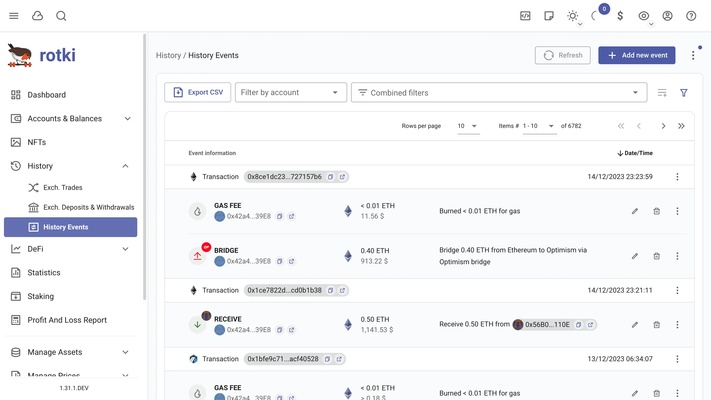Edit the BRIDGE event
Viewport: 711px width, 400px height.
pyautogui.click(x=635, y=256)
